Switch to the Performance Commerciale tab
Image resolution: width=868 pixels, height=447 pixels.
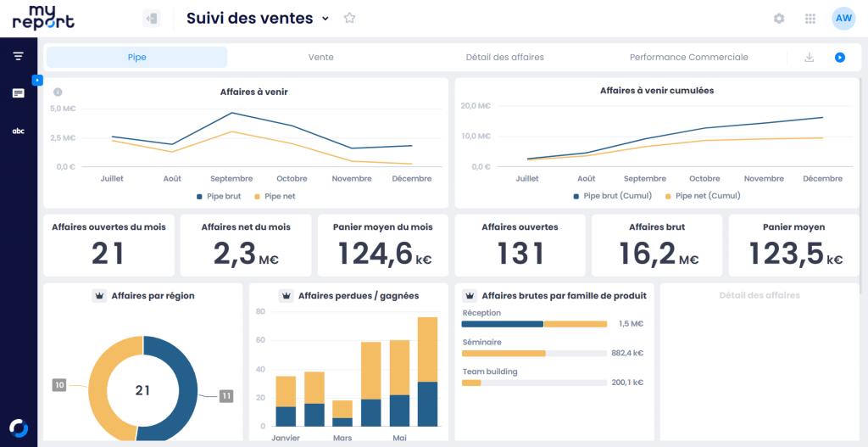(688, 58)
